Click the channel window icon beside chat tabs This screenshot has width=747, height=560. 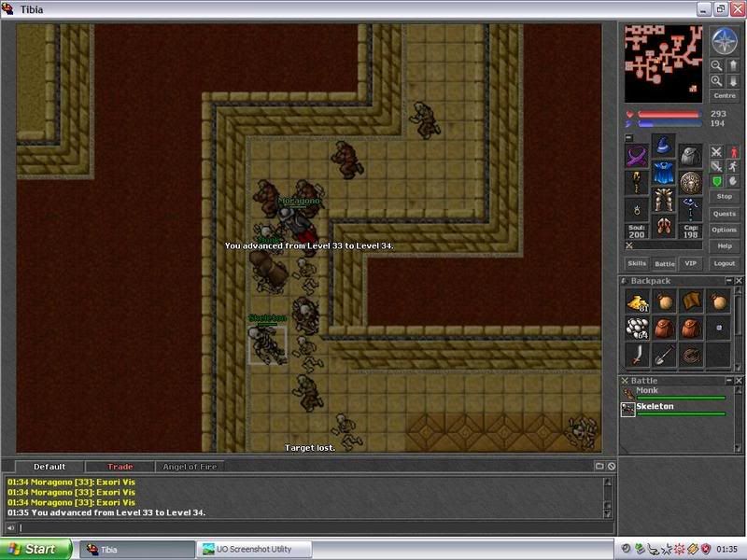(599, 466)
